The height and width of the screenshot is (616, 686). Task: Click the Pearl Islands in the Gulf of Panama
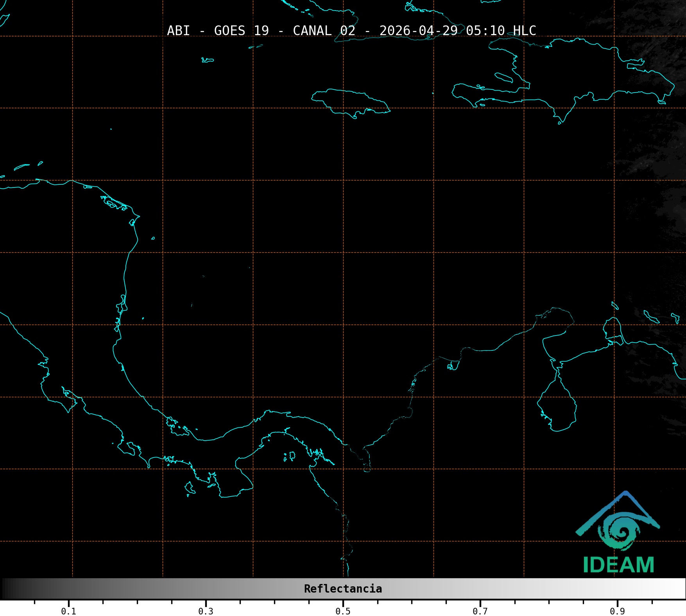(x=290, y=456)
